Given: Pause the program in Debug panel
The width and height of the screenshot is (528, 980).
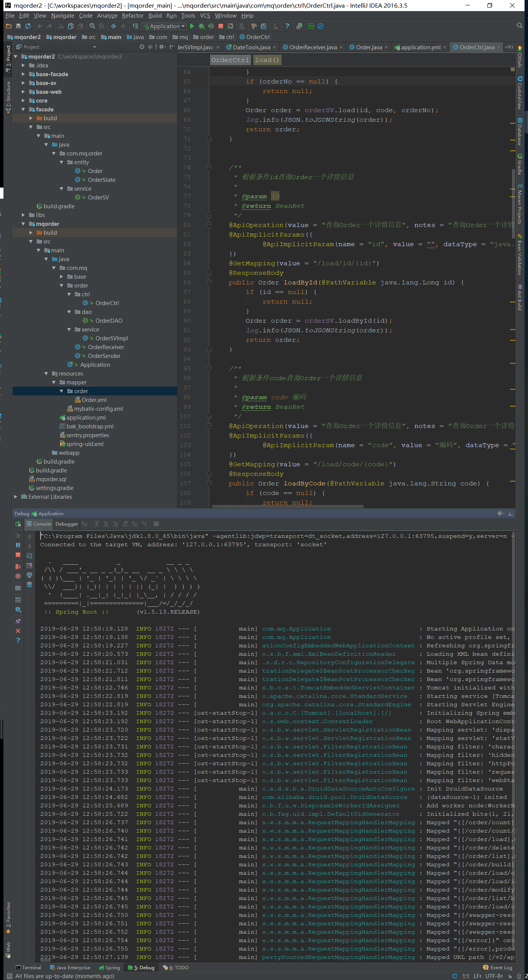Looking at the screenshot, I should click(x=18, y=545).
